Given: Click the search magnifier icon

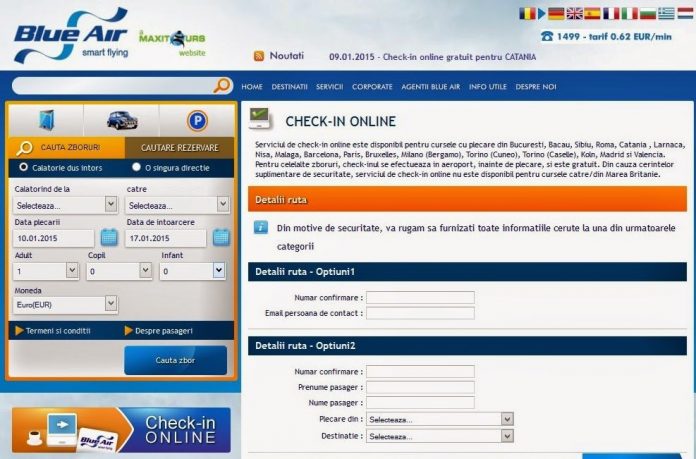Looking at the screenshot, I should pyautogui.click(x=222, y=86).
